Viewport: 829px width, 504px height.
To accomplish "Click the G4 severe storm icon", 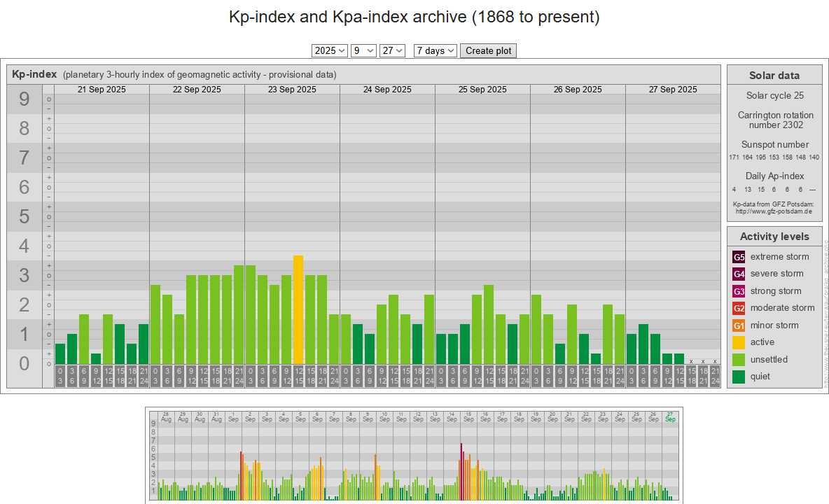I will tap(739, 274).
